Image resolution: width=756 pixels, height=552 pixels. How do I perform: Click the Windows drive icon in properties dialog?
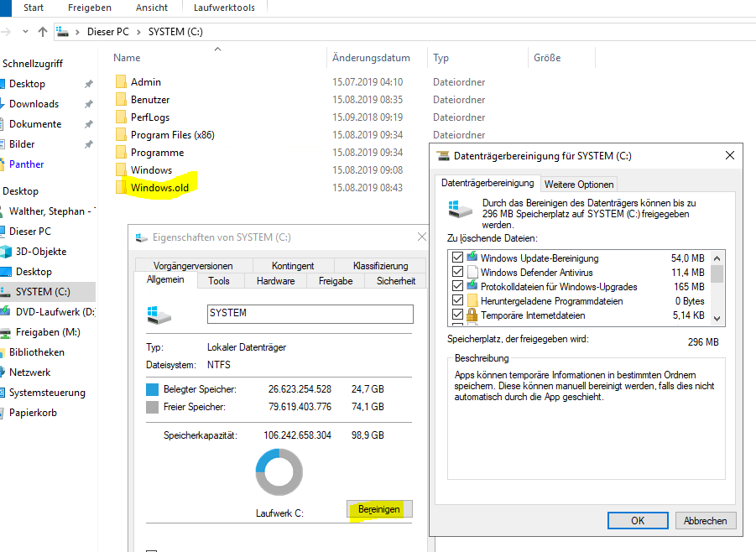[159, 315]
